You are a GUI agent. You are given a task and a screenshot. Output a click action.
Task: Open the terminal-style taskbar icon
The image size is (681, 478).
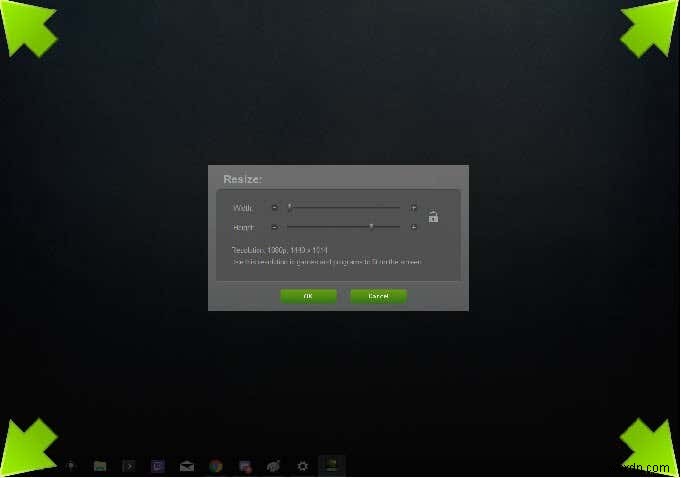pyautogui.click(x=129, y=466)
